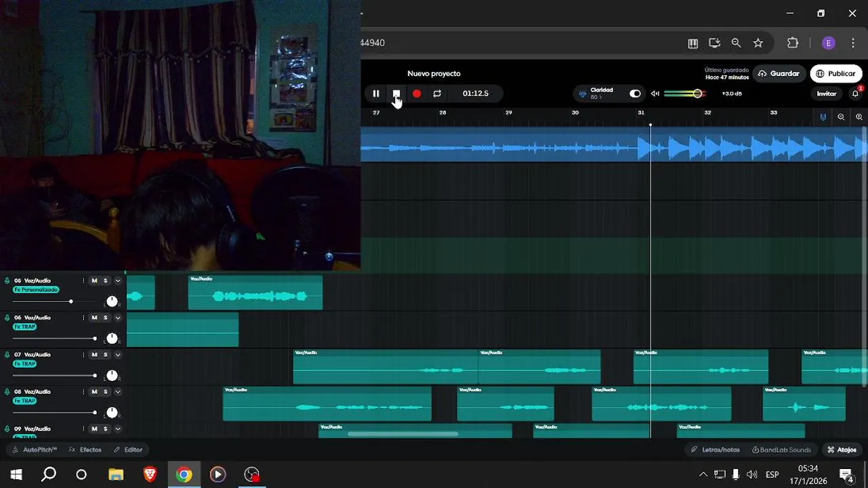Open the Fx TRAP preset on track 08
The image size is (868, 488).
[25, 401]
